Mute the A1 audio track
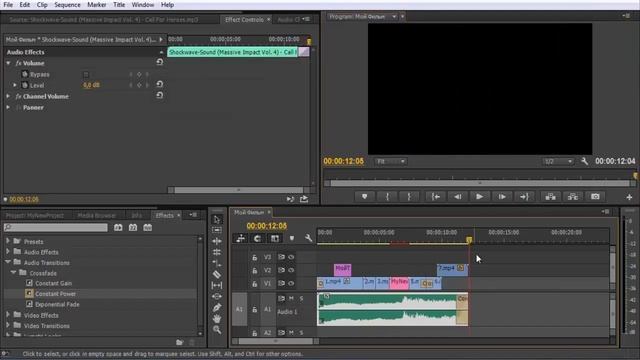The image size is (640, 360). (x=291, y=299)
